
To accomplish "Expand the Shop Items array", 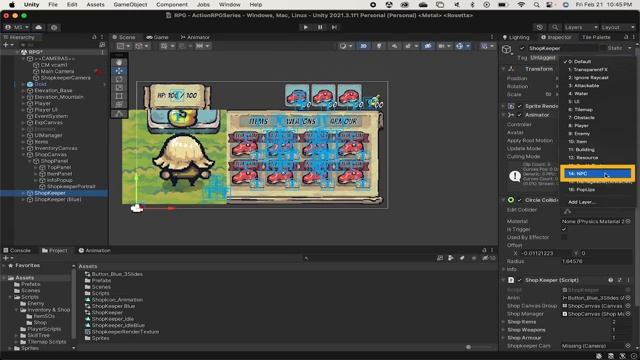I will pyautogui.click(x=503, y=322).
